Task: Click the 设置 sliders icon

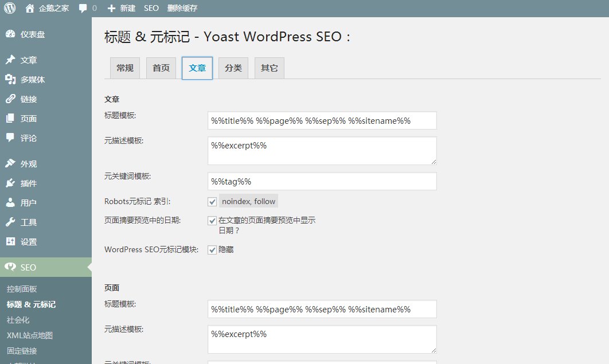Action: tap(10, 241)
